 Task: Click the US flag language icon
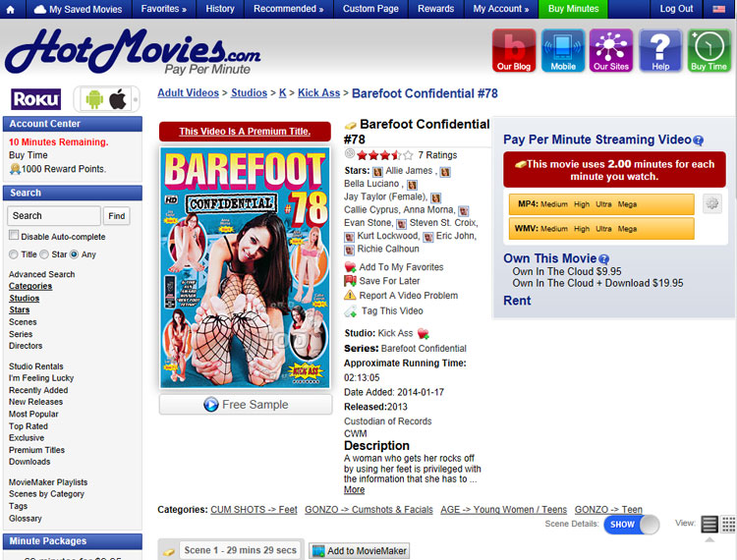pyautogui.click(x=718, y=9)
